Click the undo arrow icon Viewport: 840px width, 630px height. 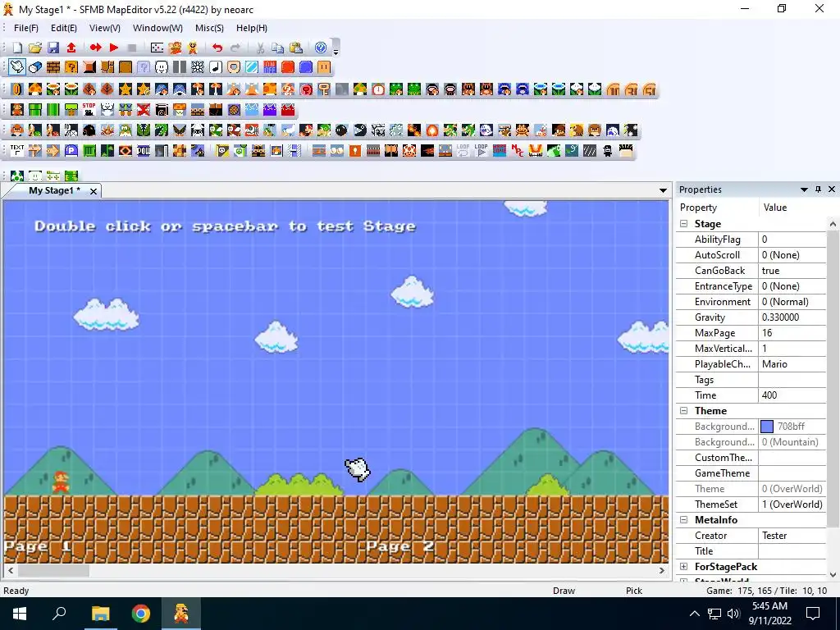217,48
